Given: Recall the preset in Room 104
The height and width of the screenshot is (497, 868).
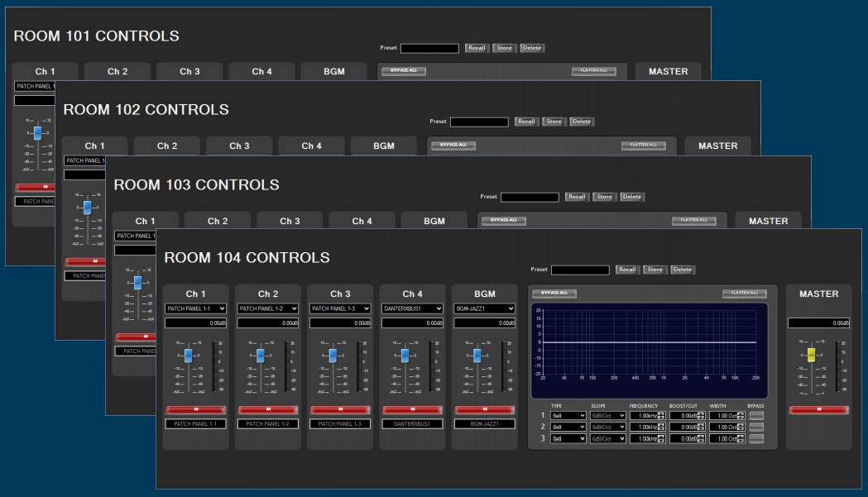Looking at the screenshot, I should [627, 270].
